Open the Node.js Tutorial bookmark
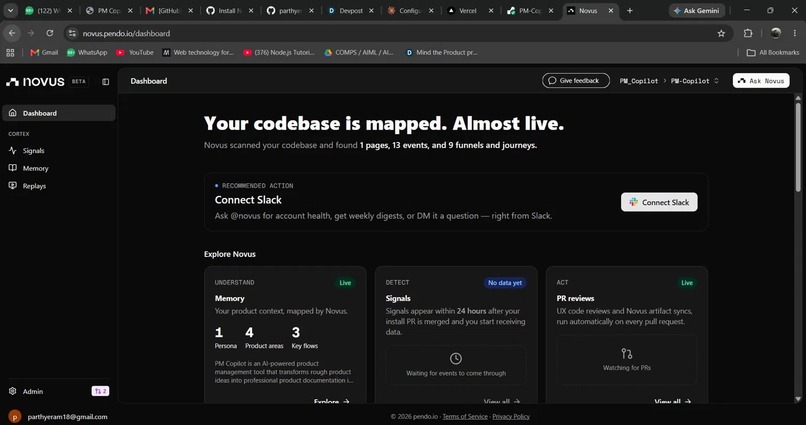The width and height of the screenshot is (806, 425). (x=279, y=52)
